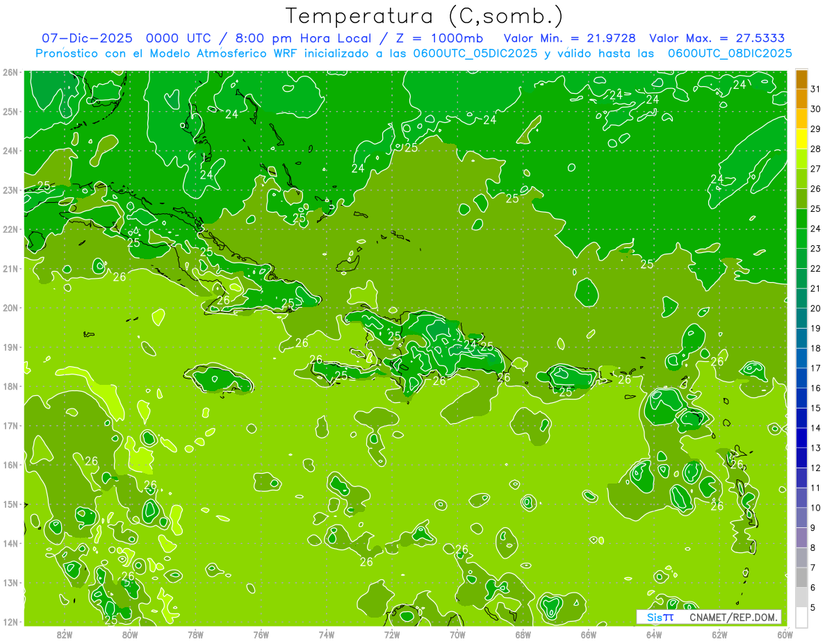This screenshot has height=644, width=834.
Task: Click the color scale number 5
Action: click(814, 607)
